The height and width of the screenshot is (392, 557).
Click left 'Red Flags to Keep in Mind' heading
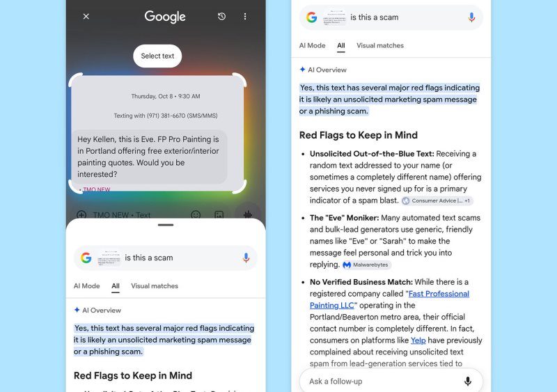tap(133, 376)
